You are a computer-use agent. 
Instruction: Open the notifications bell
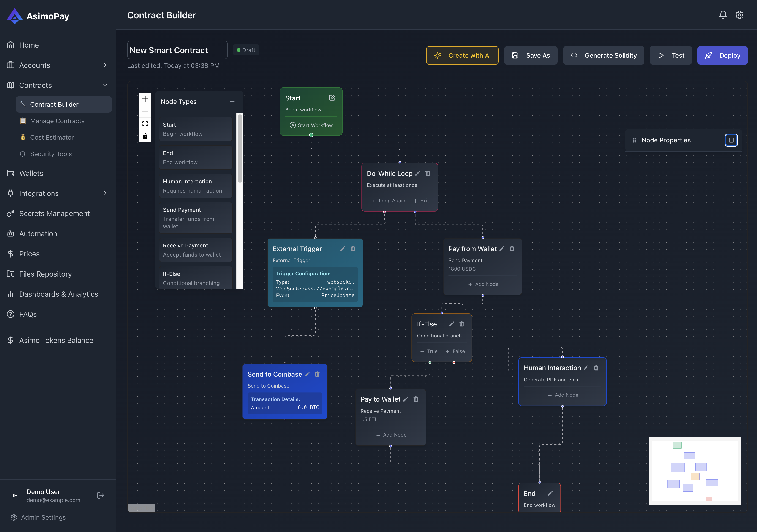tap(723, 15)
